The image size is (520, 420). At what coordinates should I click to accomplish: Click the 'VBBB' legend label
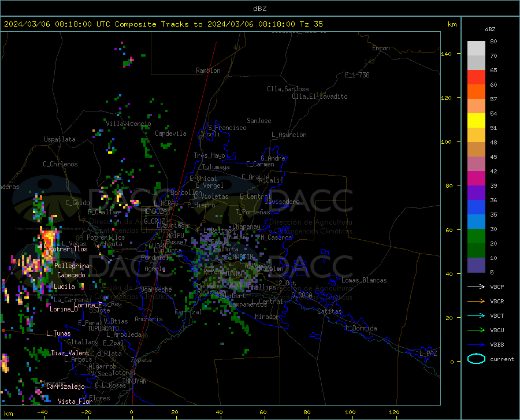tap(497, 344)
